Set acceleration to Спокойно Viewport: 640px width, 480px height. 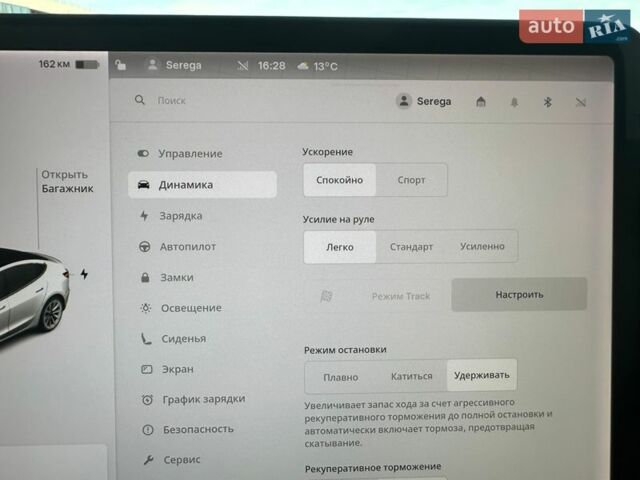340,180
